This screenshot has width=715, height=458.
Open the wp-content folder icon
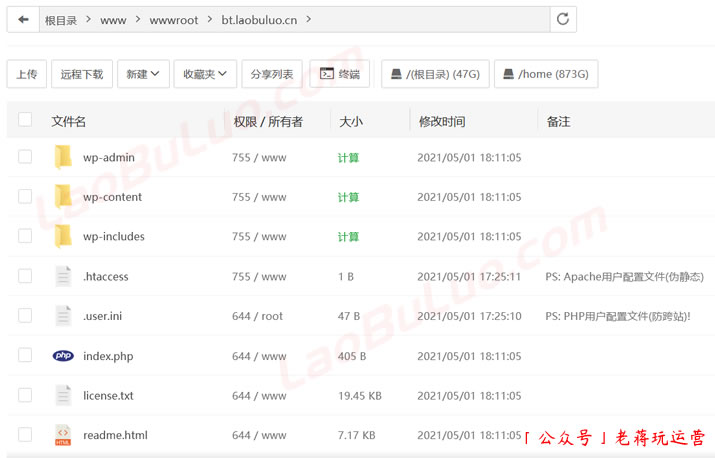(63, 197)
